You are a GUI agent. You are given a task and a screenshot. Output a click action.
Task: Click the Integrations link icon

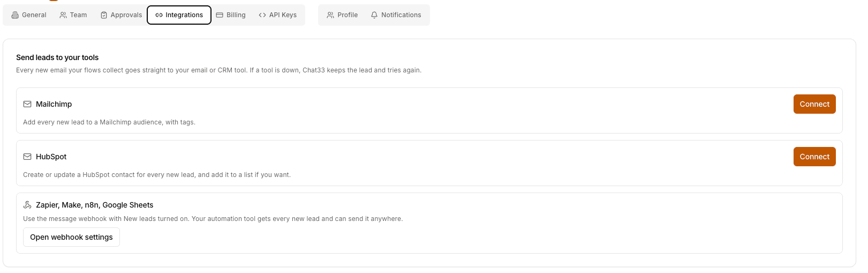click(x=159, y=15)
